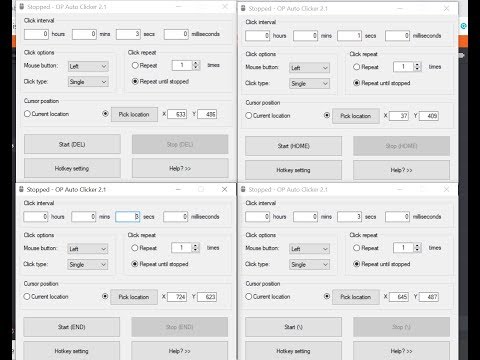Click the repeat times spinner in the Start (\) window
480x360 pixels.
tap(417, 248)
